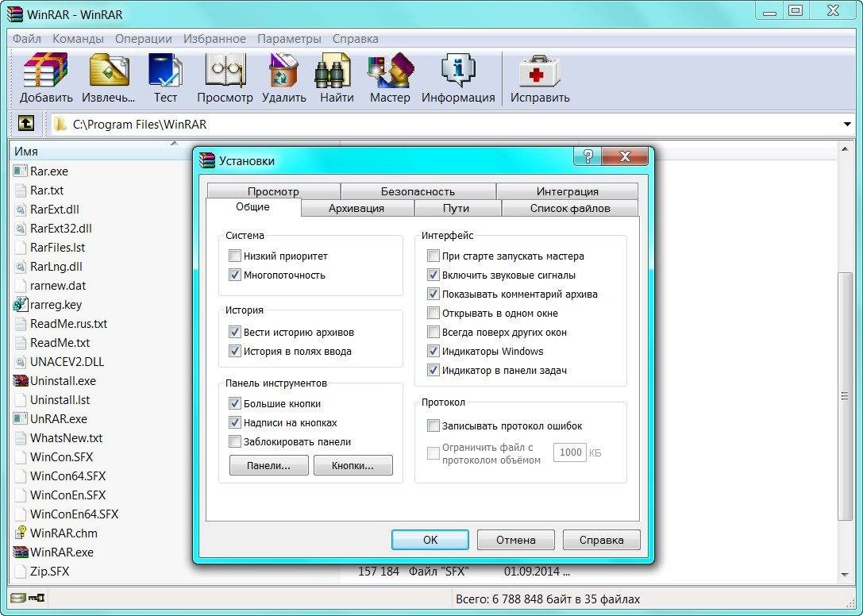Disable Большие кнопки checkbox

coord(235,403)
